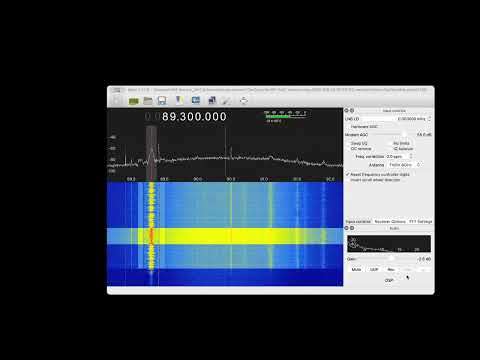
Task: Float the Audio dock panel
Action: (x=352, y=228)
